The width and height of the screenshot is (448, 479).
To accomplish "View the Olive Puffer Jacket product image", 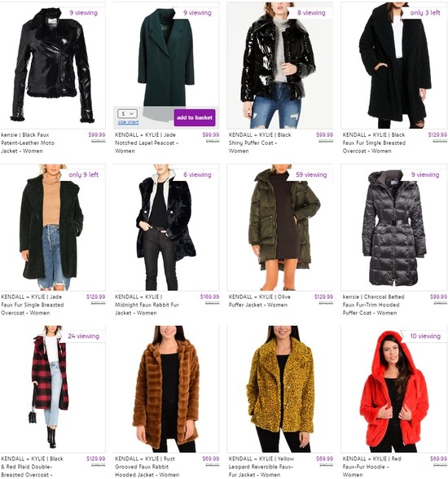I will pos(279,227).
